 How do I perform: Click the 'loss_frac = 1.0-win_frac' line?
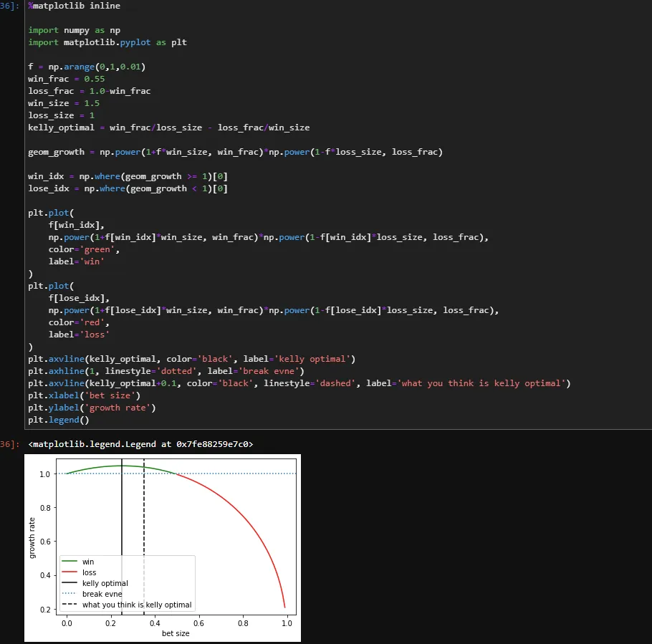[89, 91]
